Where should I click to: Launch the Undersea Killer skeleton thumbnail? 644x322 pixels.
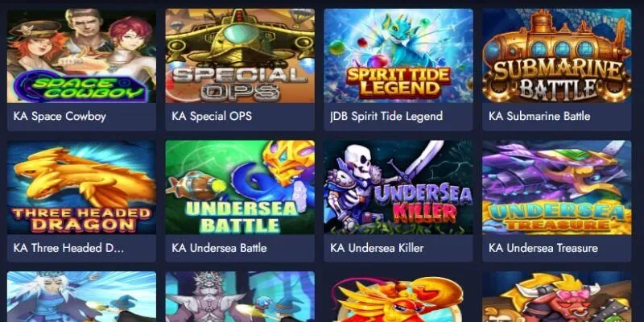pyautogui.click(x=398, y=188)
